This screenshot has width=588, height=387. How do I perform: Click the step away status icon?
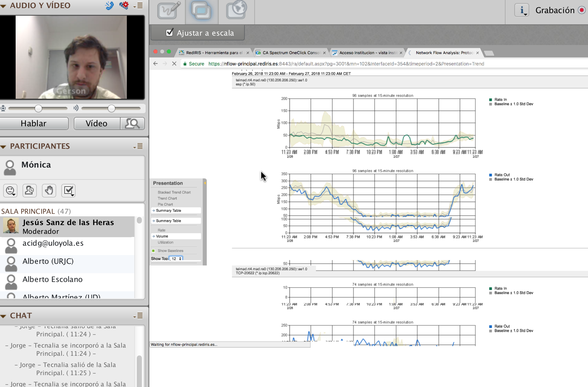tap(30, 190)
